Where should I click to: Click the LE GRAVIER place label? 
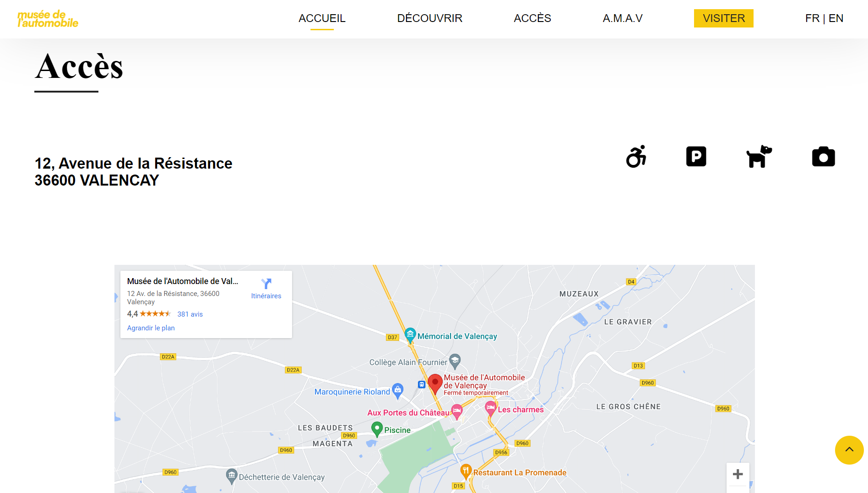click(x=628, y=322)
